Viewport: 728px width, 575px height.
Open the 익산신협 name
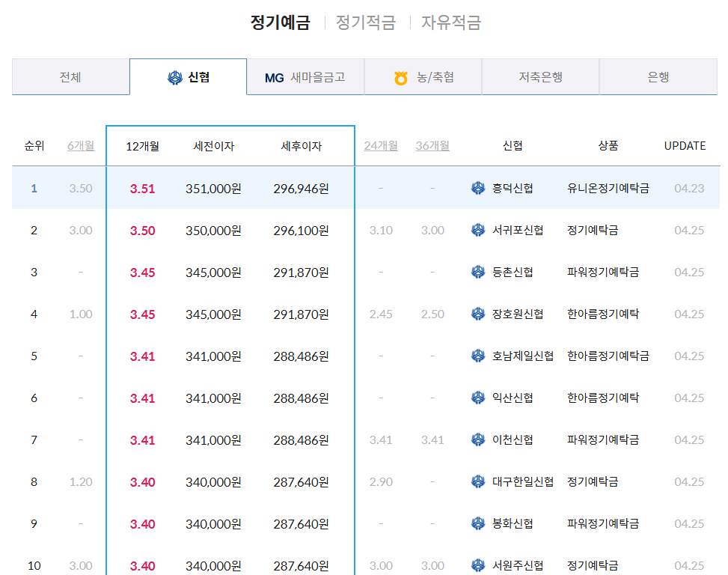[x=513, y=398]
